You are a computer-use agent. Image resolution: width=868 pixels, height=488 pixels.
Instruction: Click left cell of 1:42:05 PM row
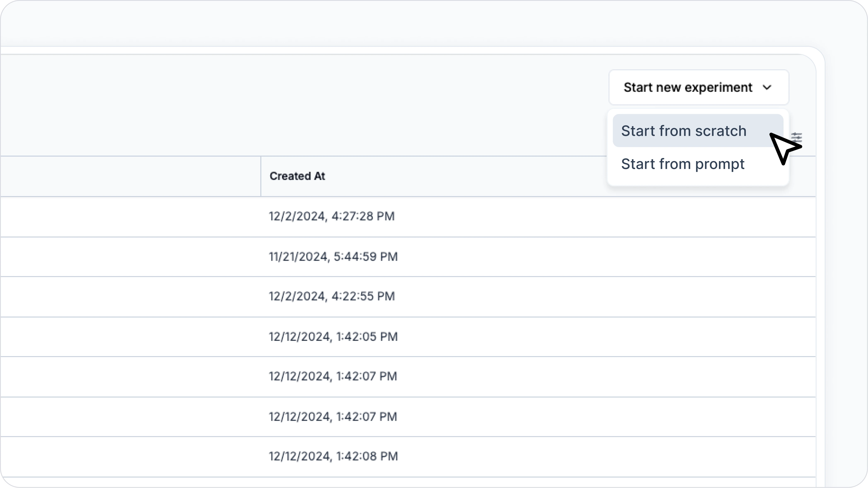pyautogui.click(x=130, y=337)
